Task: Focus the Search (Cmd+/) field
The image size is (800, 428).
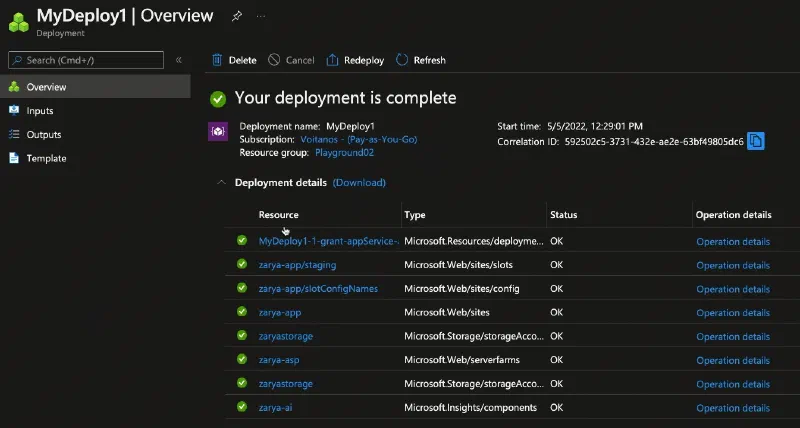Action: click(86, 60)
